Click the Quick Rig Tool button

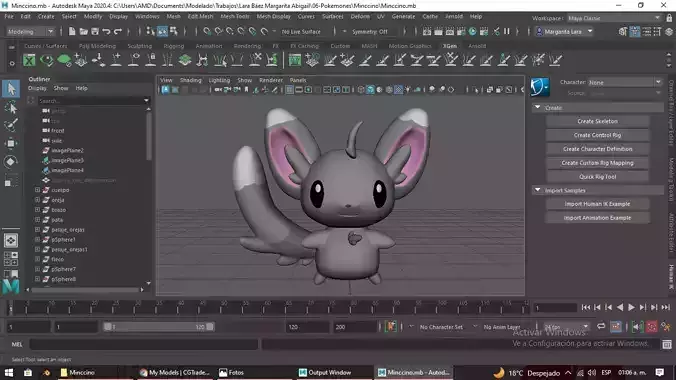(x=597, y=176)
